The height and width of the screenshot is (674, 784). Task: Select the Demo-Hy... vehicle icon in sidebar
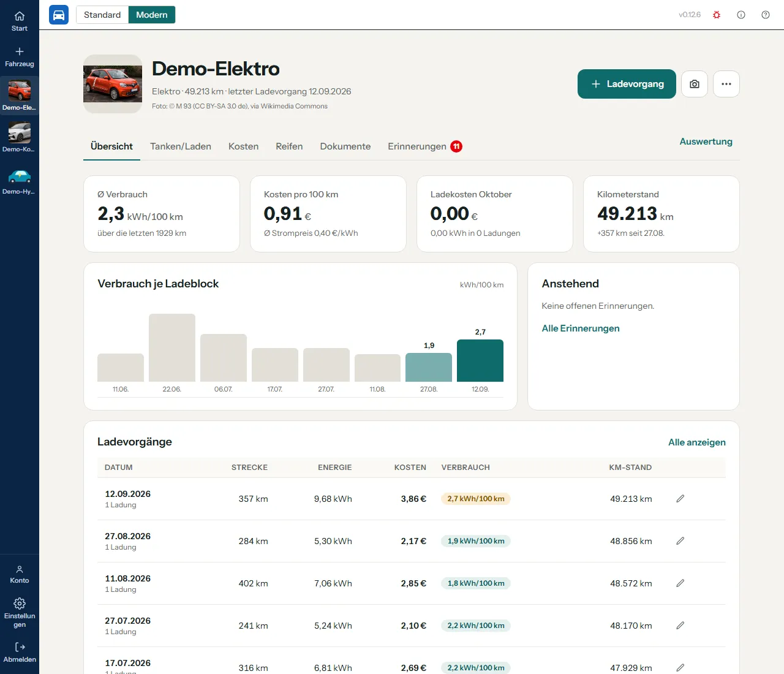coord(20,176)
